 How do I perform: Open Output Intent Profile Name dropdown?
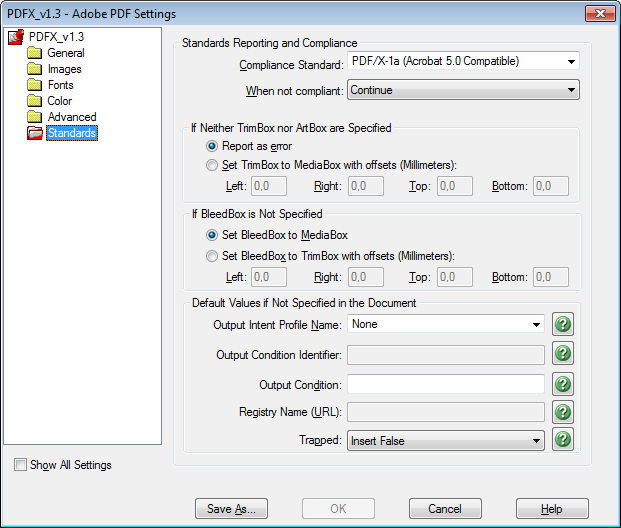click(x=446, y=324)
